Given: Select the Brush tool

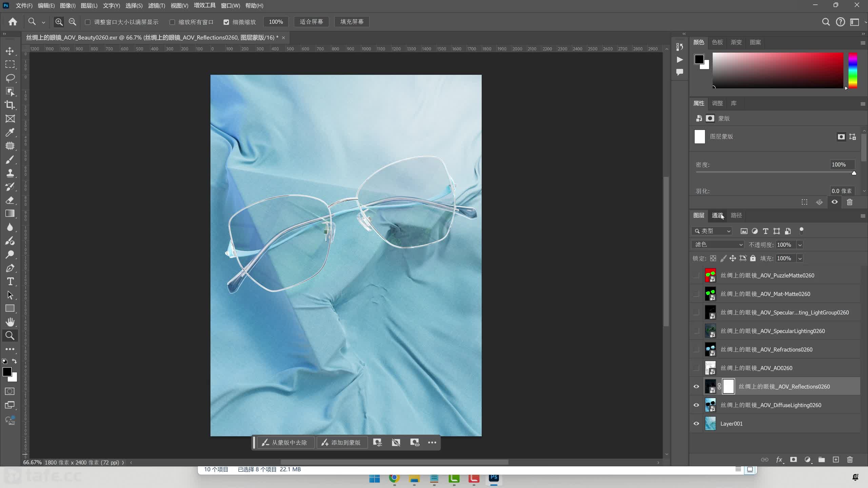Looking at the screenshot, I should [10, 159].
